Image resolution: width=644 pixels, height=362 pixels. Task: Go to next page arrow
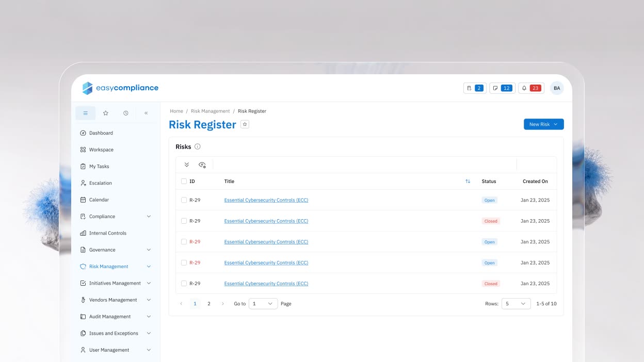(x=223, y=304)
